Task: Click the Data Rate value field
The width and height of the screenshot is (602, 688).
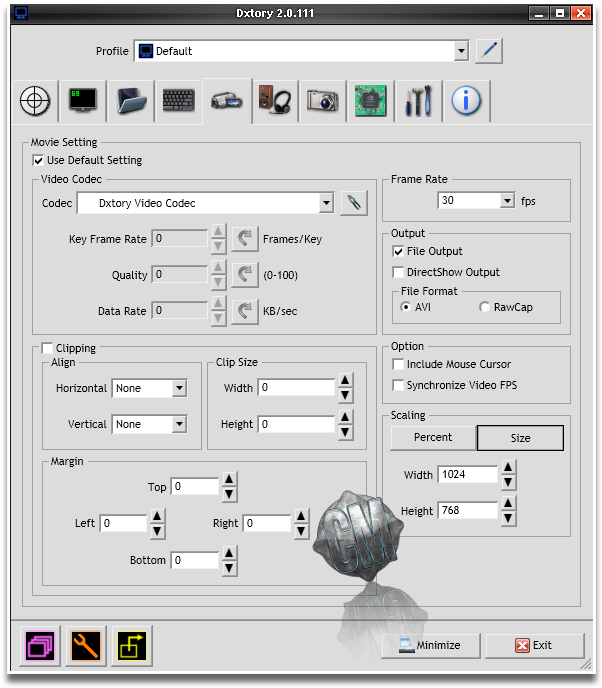Action: click(x=179, y=310)
